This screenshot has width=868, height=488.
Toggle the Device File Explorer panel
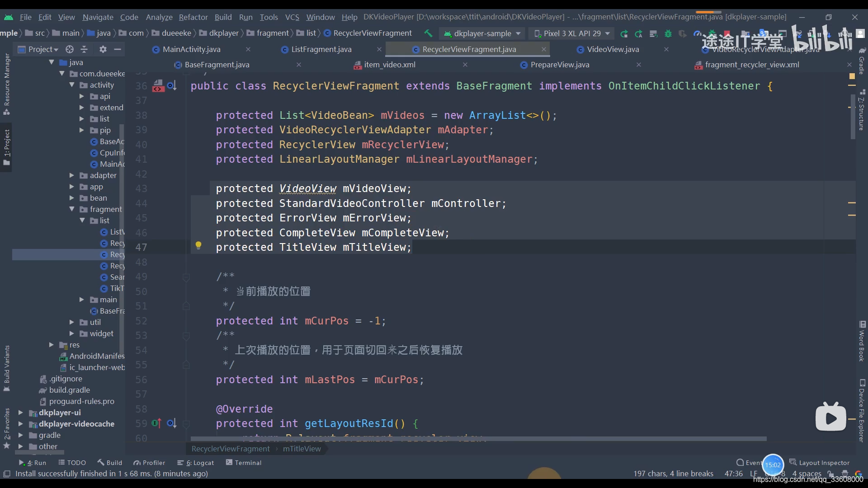[x=862, y=410]
